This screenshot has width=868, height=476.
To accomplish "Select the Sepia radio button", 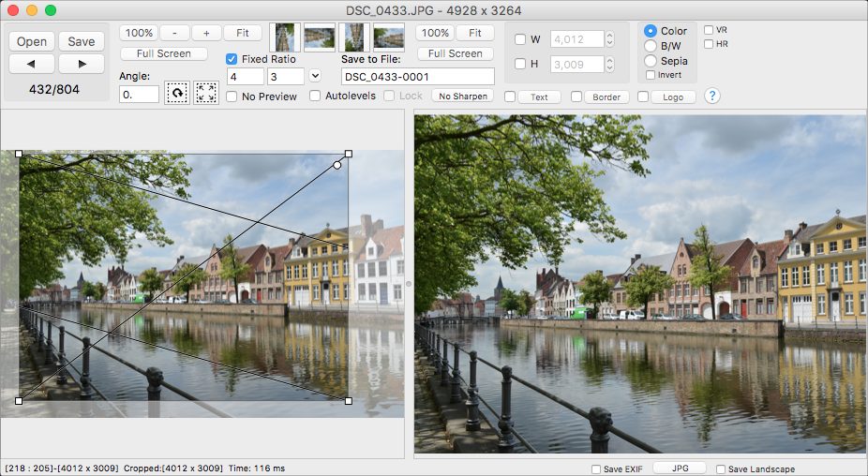I will [651, 61].
